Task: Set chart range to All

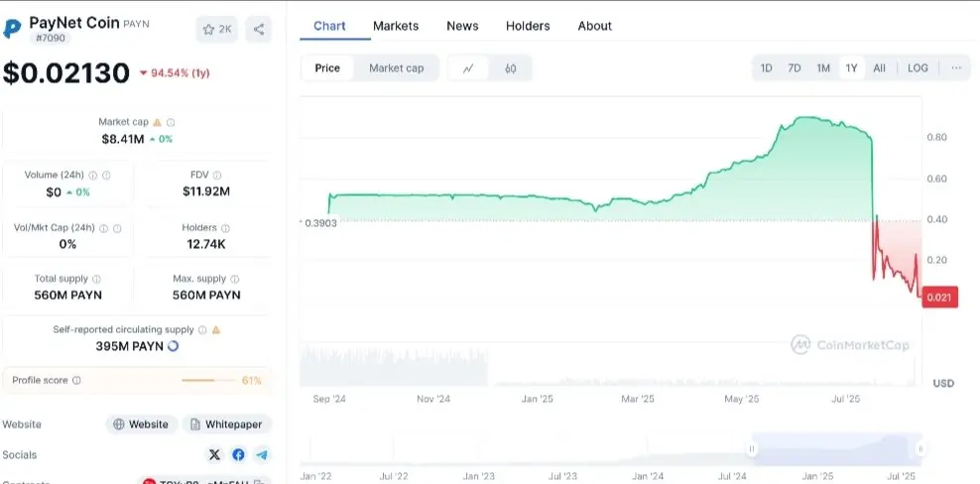Action: (x=880, y=68)
